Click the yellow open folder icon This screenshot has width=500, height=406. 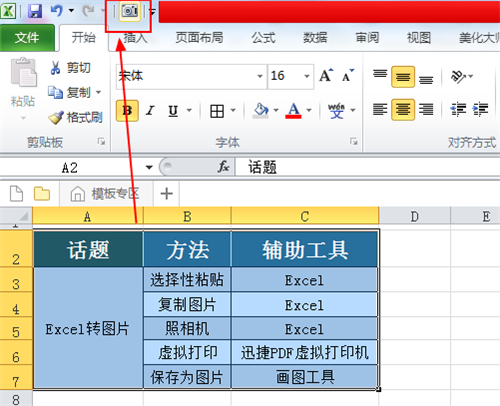coord(42,194)
